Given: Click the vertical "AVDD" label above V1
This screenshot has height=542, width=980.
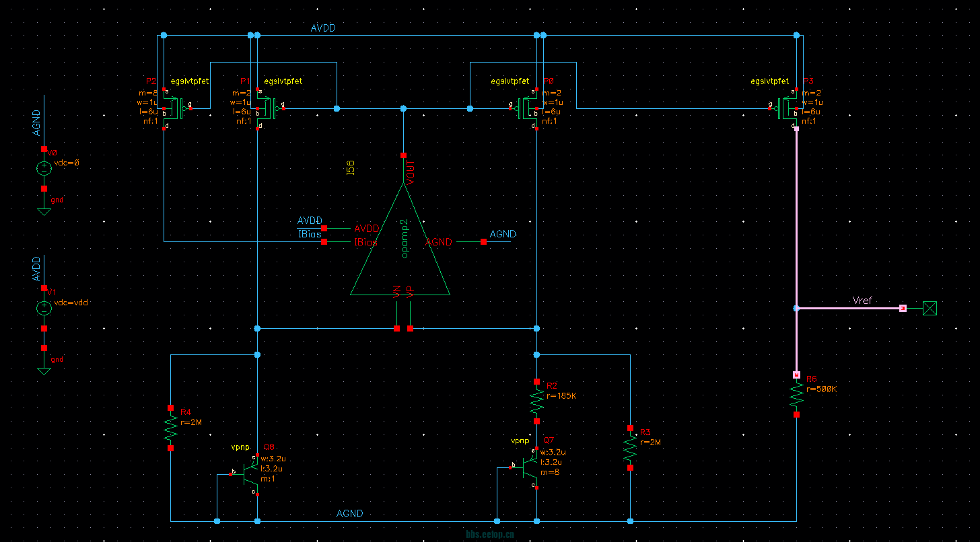Looking at the screenshot, I should point(36,269).
